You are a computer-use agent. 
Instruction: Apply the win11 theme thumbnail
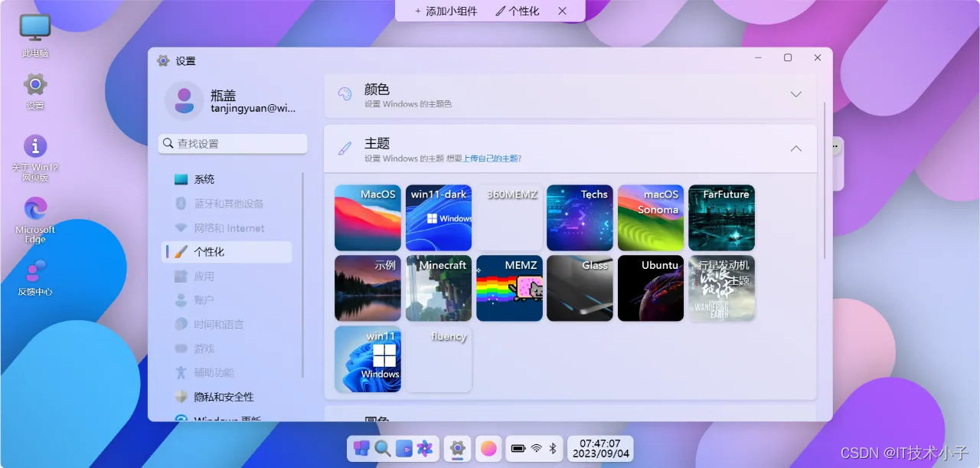click(367, 359)
